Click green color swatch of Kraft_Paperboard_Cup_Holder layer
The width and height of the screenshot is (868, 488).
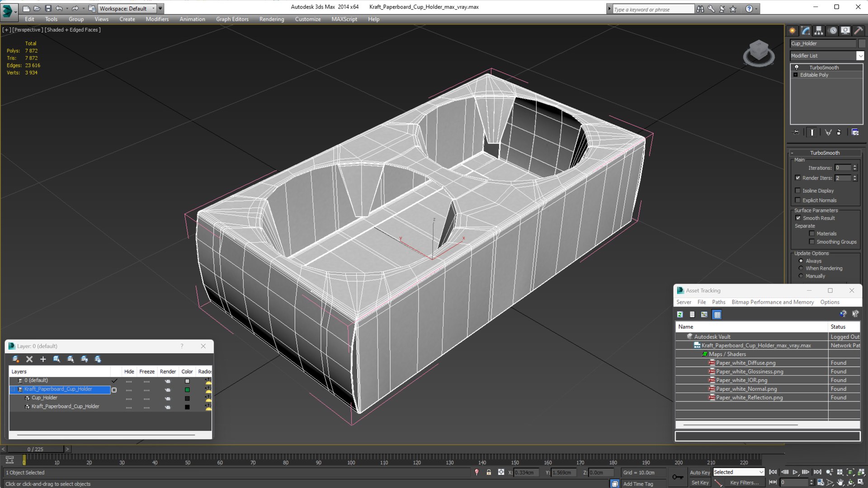coord(187,390)
